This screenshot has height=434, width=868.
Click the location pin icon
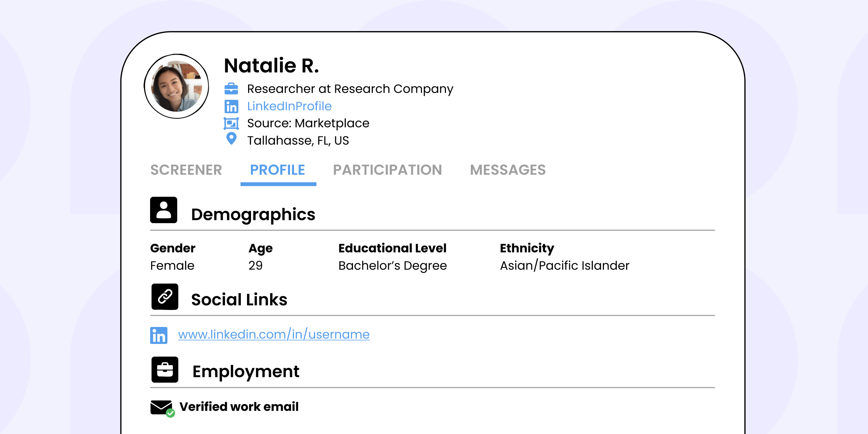(231, 139)
